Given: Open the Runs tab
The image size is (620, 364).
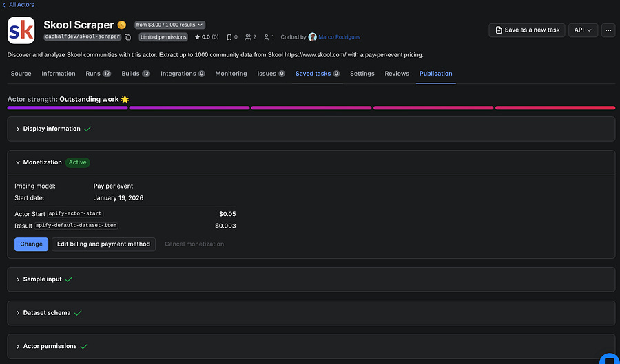Looking at the screenshot, I should pyautogui.click(x=98, y=74).
